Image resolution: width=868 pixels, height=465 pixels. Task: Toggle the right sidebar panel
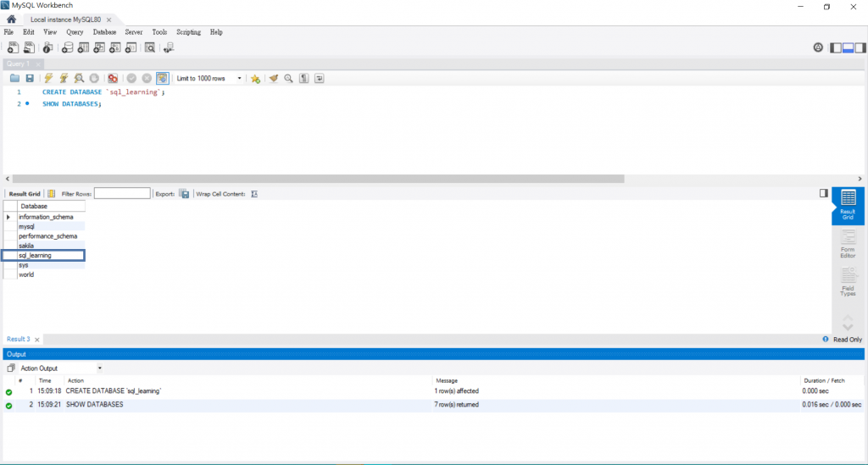[860, 48]
